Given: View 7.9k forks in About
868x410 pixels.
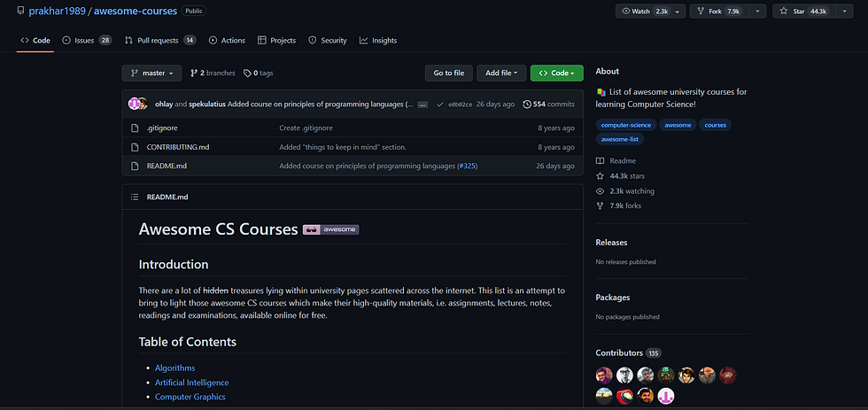Looking at the screenshot, I should pyautogui.click(x=618, y=205).
